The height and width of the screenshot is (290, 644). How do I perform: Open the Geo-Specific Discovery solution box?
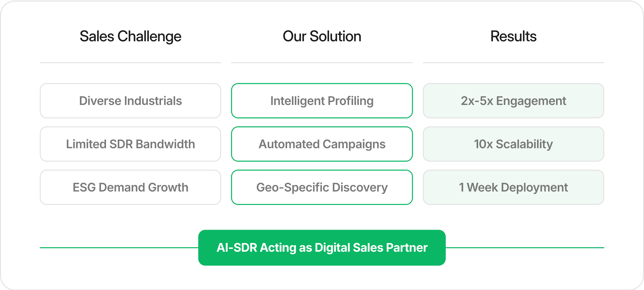point(322,188)
